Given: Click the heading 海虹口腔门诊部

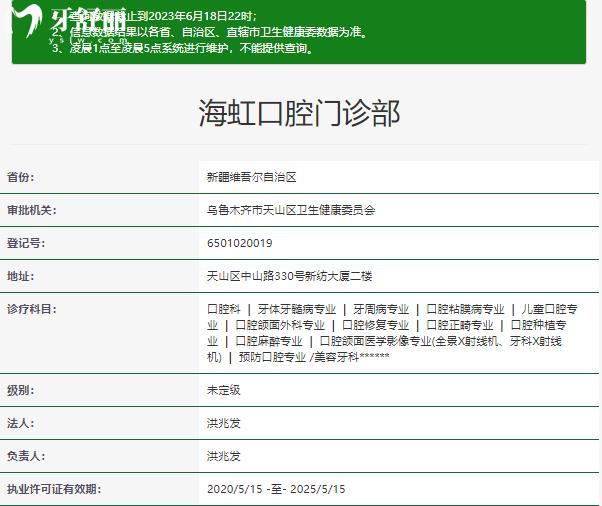Looking at the screenshot, I should 299,113.
